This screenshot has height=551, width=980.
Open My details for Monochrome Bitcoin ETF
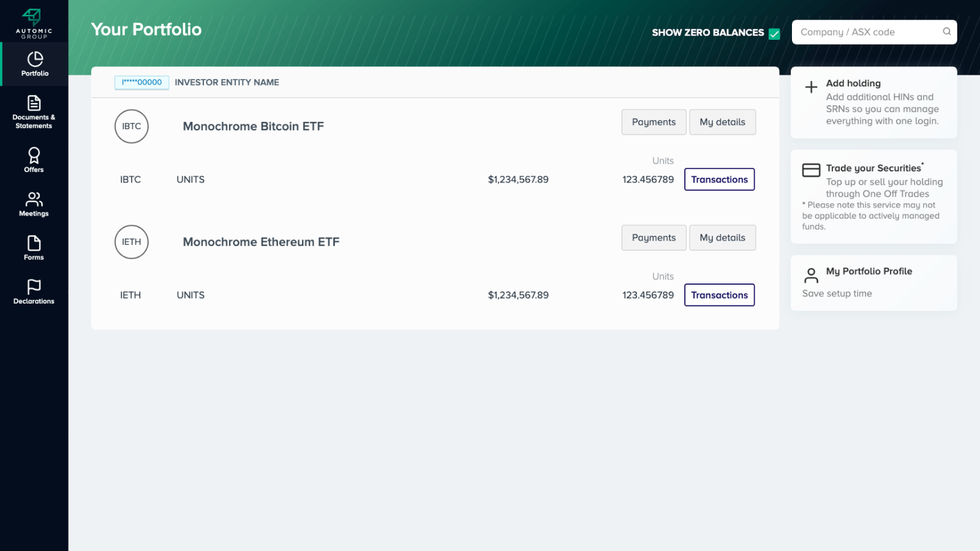click(x=722, y=122)
